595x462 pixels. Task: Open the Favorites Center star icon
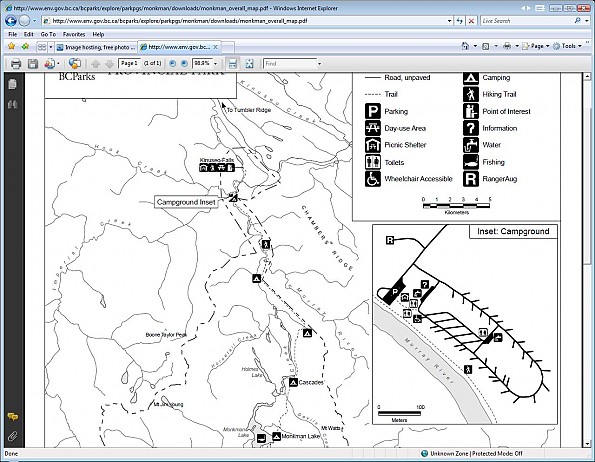click(11, 47)
